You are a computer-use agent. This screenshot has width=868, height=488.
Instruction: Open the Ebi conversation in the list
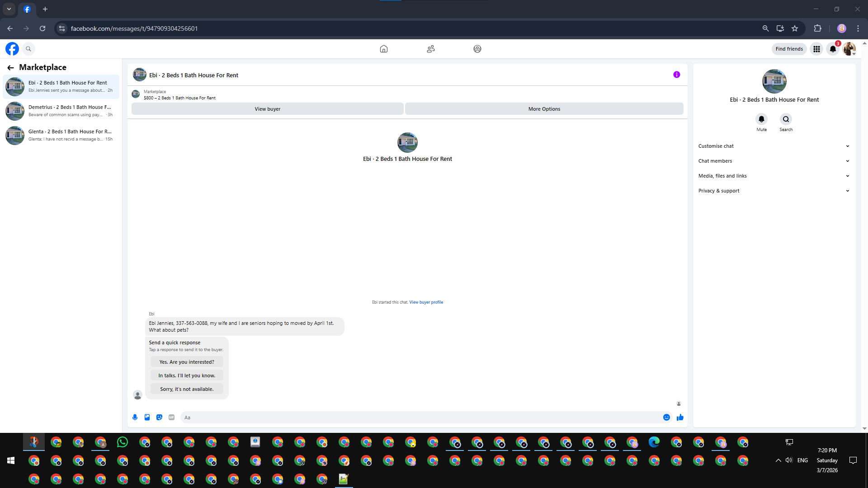point(61,86)
